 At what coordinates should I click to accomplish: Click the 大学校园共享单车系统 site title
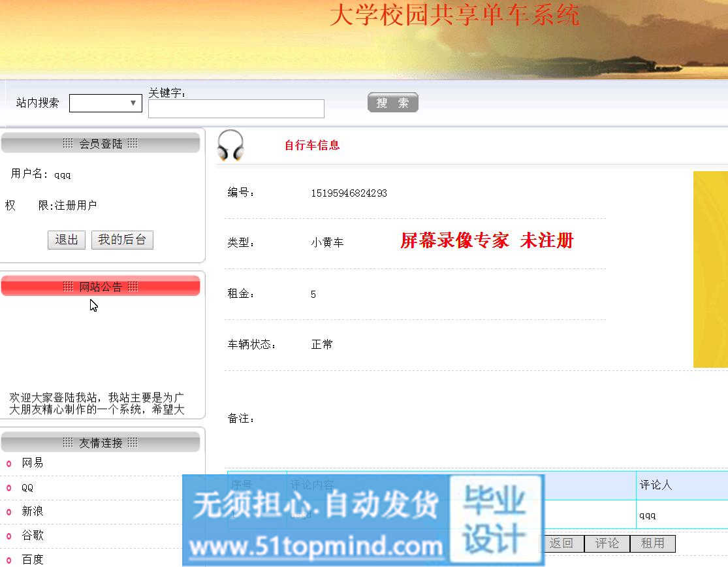coord(454,15)
